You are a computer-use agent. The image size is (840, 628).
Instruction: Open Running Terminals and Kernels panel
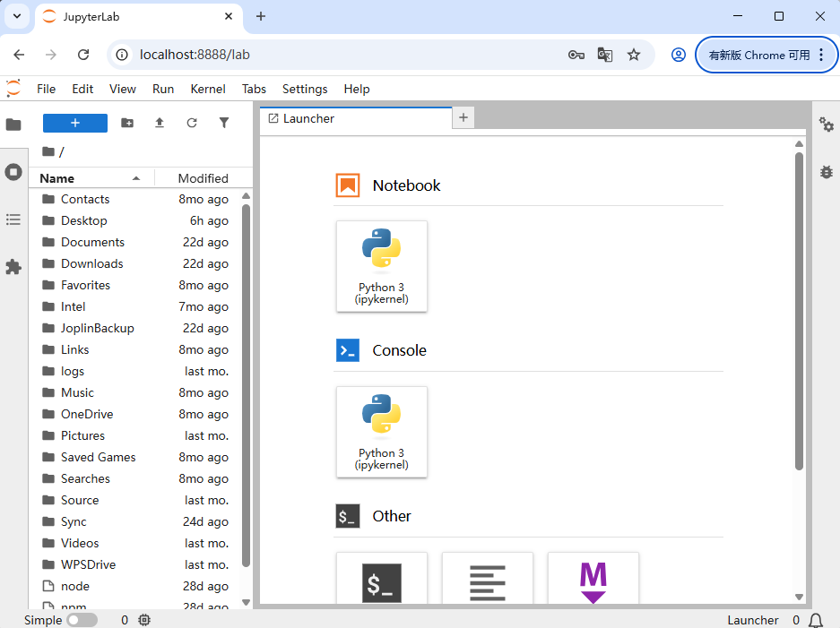[x=13, y=172]
